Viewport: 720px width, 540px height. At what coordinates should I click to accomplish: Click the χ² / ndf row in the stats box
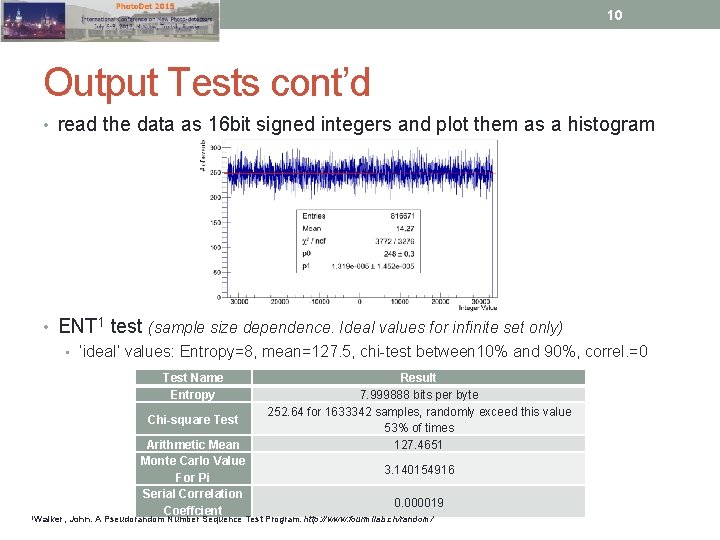pos(358,241)
